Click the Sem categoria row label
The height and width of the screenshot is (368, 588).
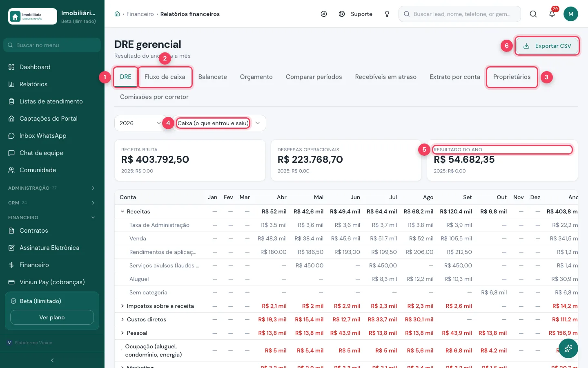(x=148, y=292)
